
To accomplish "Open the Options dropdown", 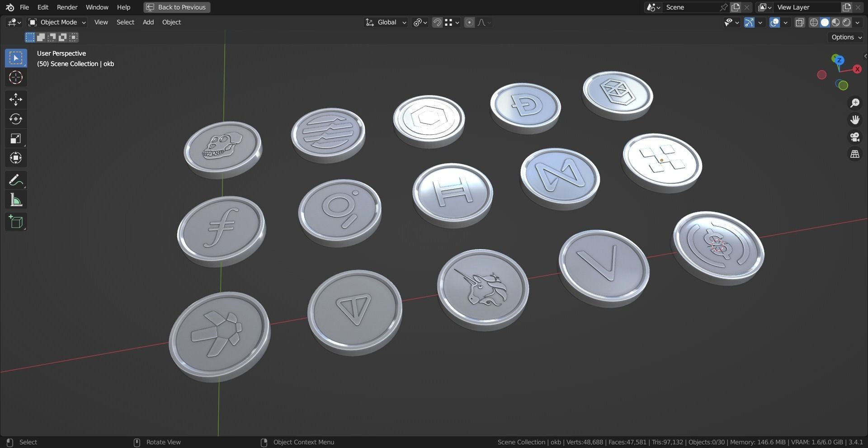I will [847, 37].
